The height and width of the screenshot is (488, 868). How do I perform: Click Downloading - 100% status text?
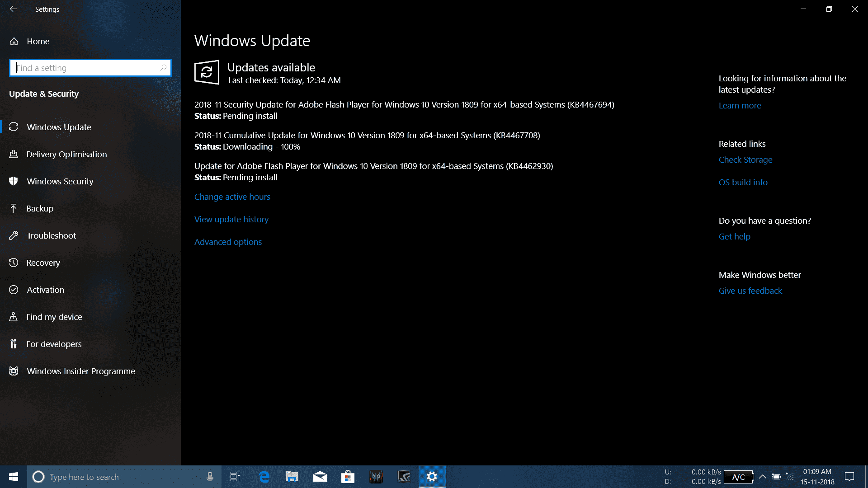click(x=261, y=147)
